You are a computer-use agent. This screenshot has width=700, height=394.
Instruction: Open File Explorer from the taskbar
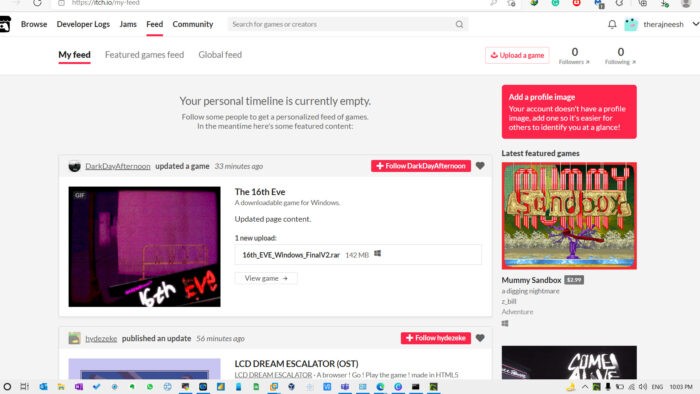pos(61,387)
